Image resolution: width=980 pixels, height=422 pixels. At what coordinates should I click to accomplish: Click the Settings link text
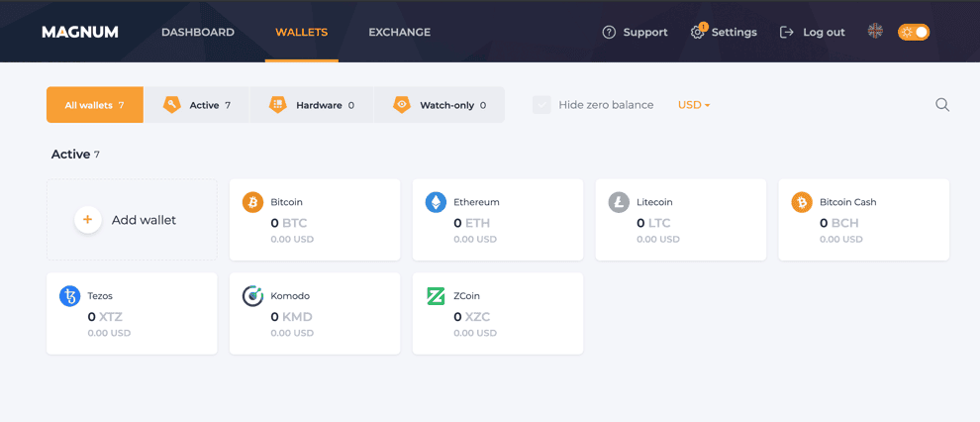tap(734, 32)
